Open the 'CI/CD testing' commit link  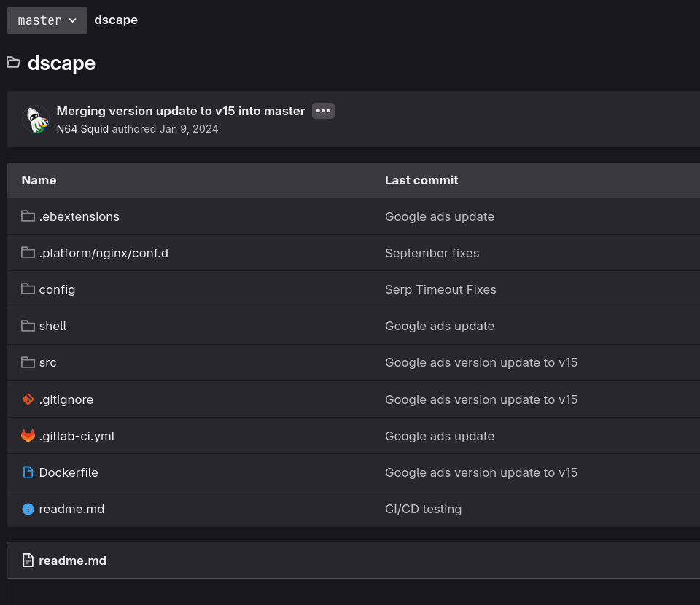click(x=423, y=509)
